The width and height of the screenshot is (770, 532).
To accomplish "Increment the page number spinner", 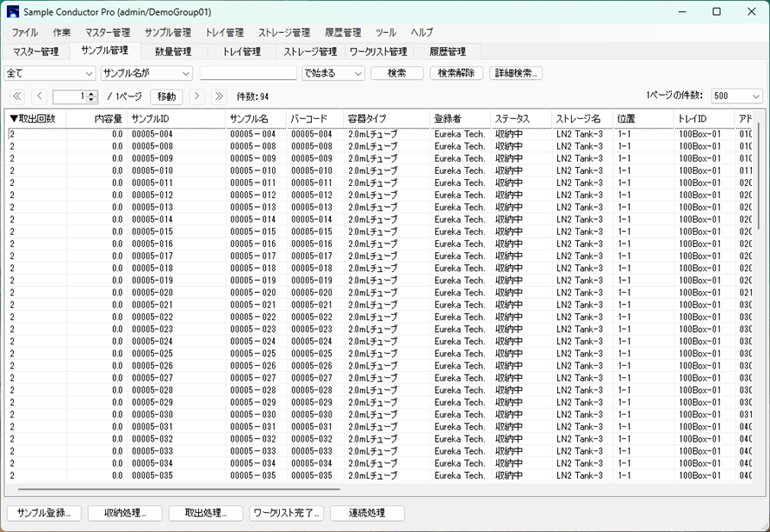I will pos(92,94).
